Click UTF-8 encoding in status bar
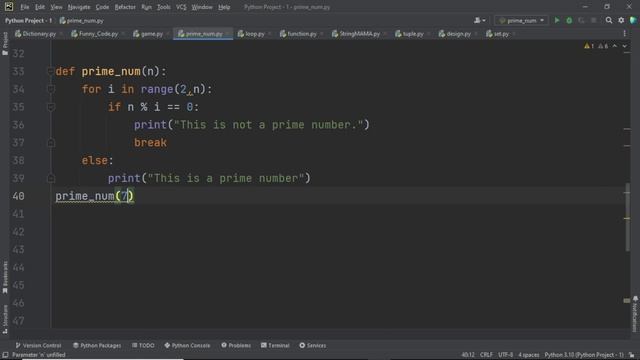This screenshot has width=640, height=360. tap(505, 355)
